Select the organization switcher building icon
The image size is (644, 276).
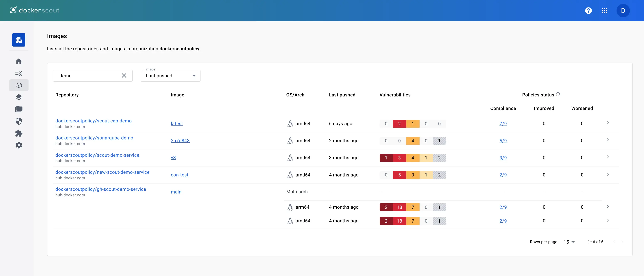pyautogui.click(x=19, y=40)
